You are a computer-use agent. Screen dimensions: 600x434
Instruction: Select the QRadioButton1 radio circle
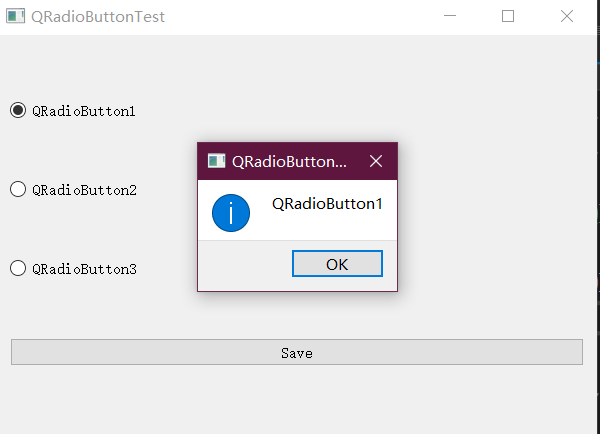tap(18, 111)
